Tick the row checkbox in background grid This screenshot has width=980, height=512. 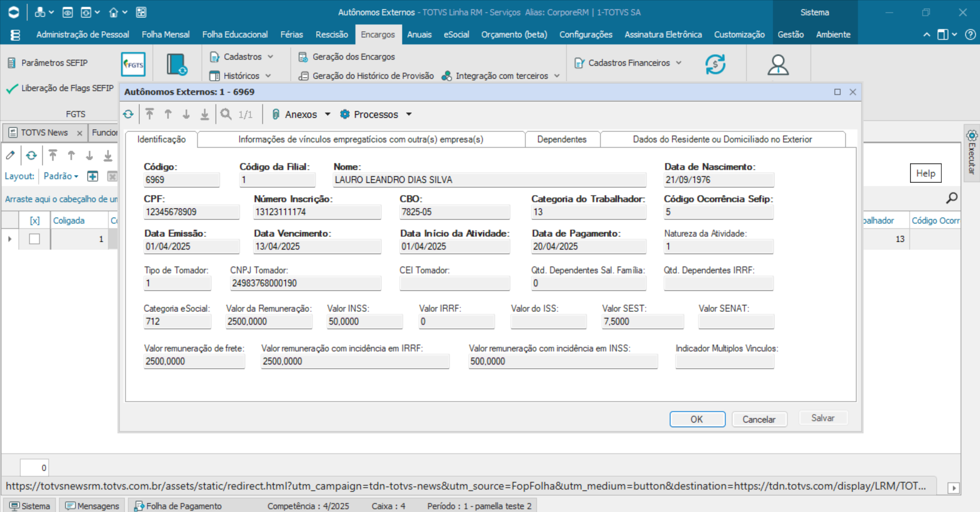34,239
